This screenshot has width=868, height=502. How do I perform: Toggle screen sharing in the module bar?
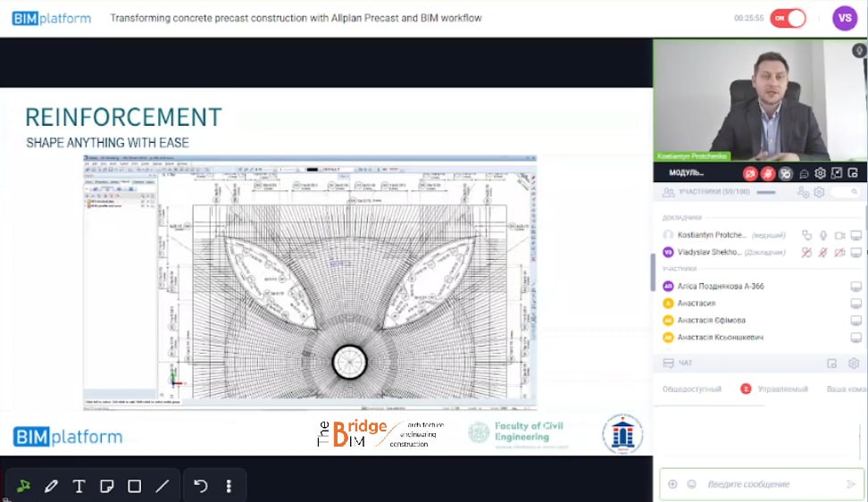coord(786,173)
